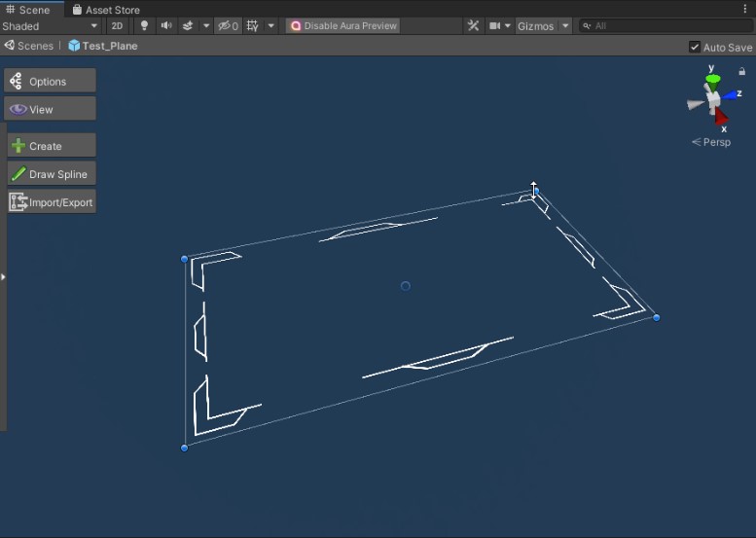
Task: Click the scene camera icon
Action: tap(494, 26)
